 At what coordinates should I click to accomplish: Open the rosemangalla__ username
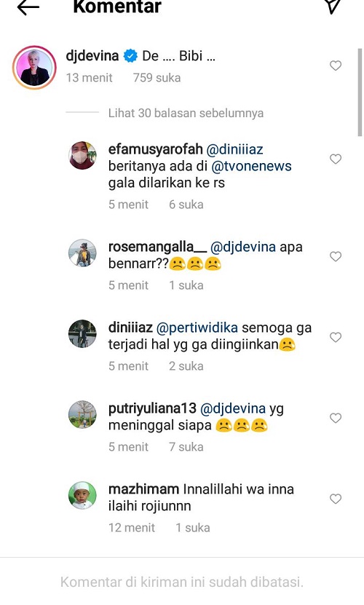pyautogui.click(x=157, y=247)
